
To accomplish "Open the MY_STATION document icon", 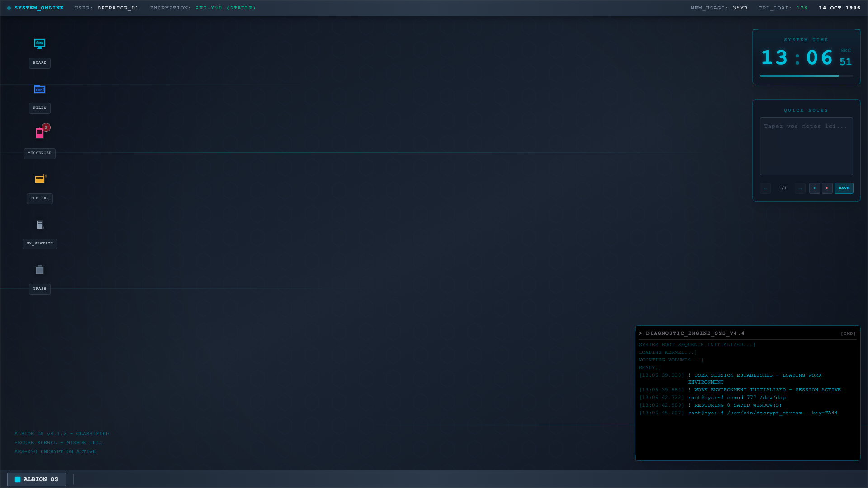I will 40,225.
